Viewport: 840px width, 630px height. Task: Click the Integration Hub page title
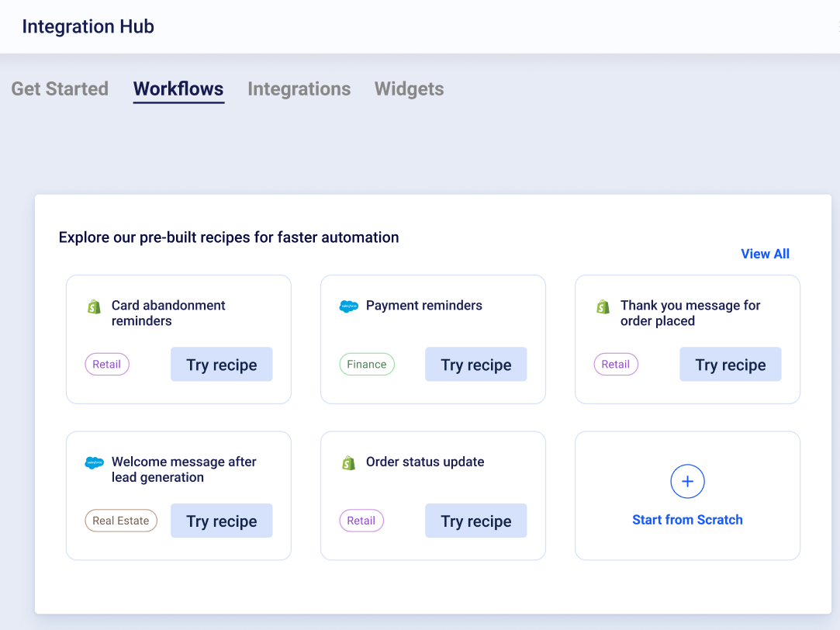(88, 26)
